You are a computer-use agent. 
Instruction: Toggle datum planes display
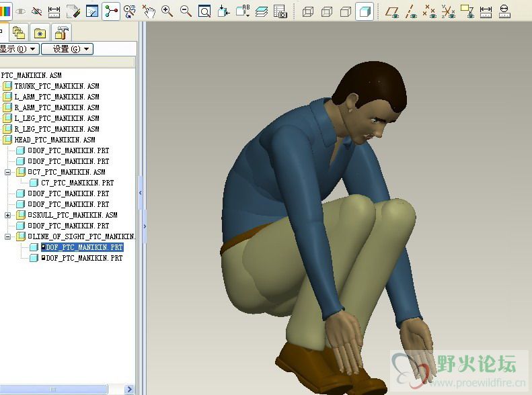click(392, 11)
